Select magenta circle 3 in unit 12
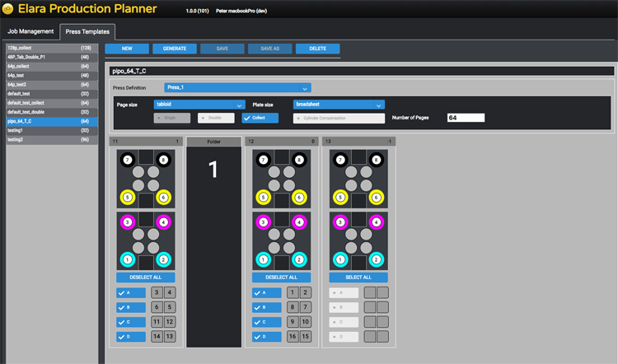This screenshot has height=364, width=618. click(264, 222)
